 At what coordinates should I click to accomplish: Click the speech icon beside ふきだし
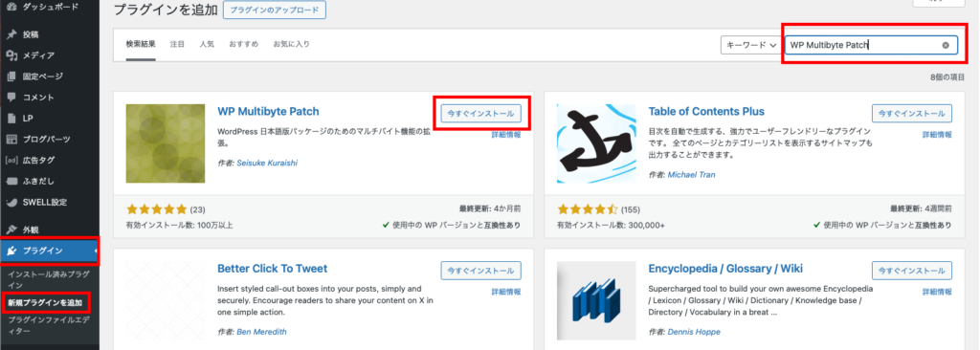(x=11, y=182)
